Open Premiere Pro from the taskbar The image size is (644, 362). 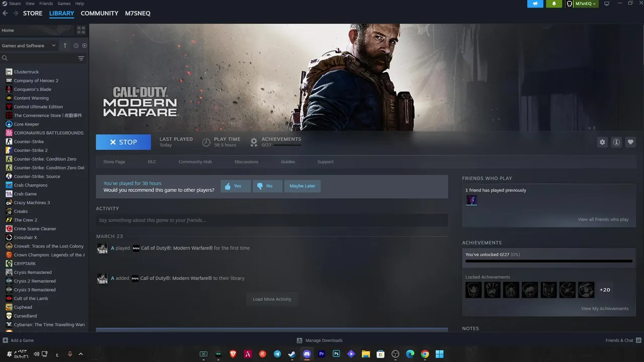click(x=322, y=354)
